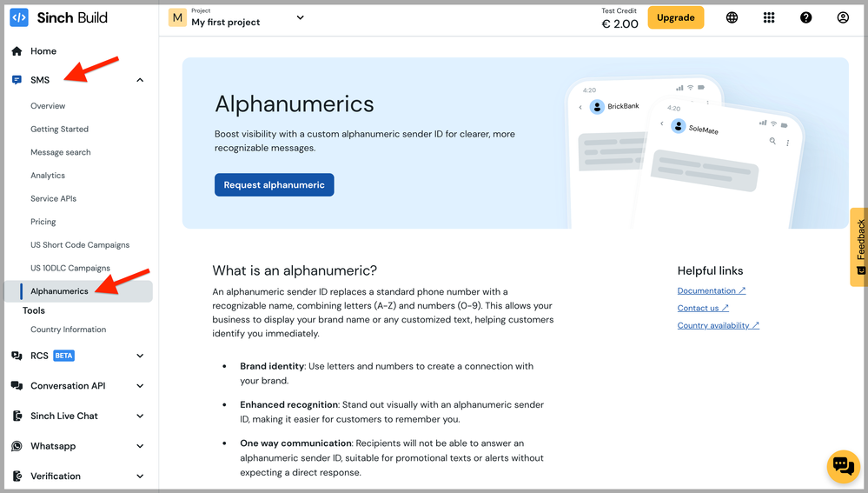
Task: Click the Sinch Live Chat icon
Action: click(17, 416)
